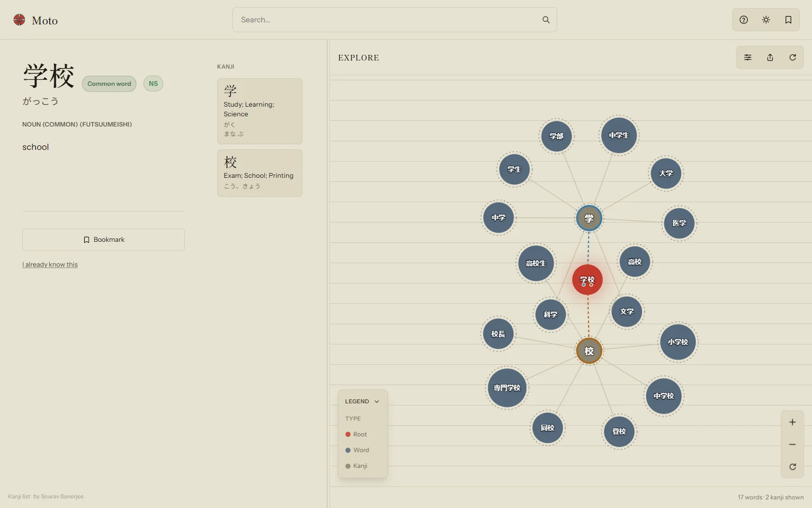
Task: Open the 学 kanji card
Action: pyautogui.click(x=260, y=111)
